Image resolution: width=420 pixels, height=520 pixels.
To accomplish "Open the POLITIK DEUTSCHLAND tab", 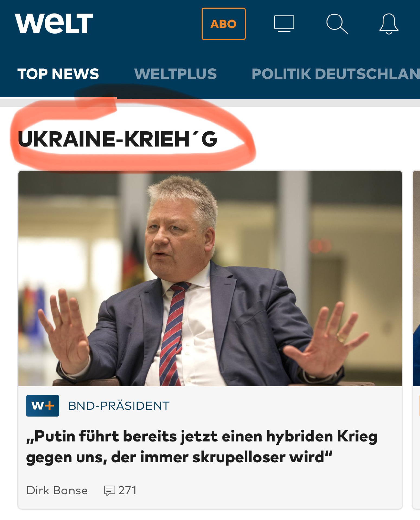I will [336, 74].
